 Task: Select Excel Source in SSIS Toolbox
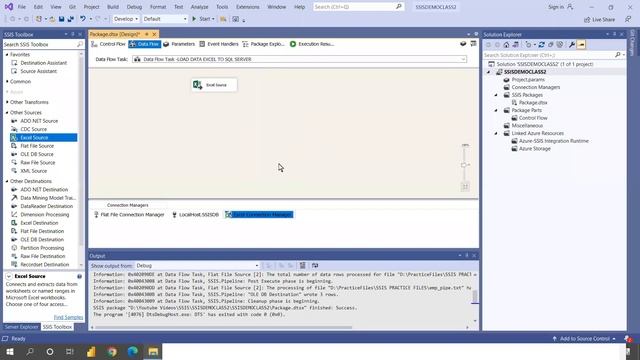[x=43, y=138]
